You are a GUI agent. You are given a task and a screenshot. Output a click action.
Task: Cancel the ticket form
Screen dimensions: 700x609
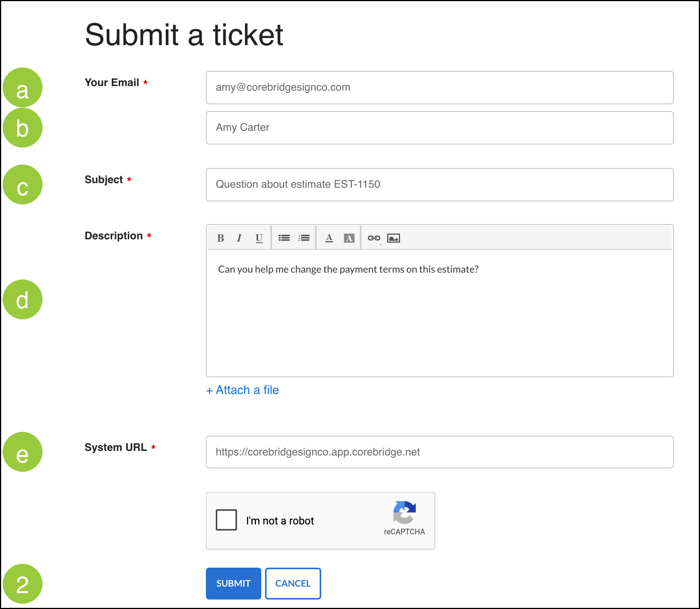pos(293,584)
